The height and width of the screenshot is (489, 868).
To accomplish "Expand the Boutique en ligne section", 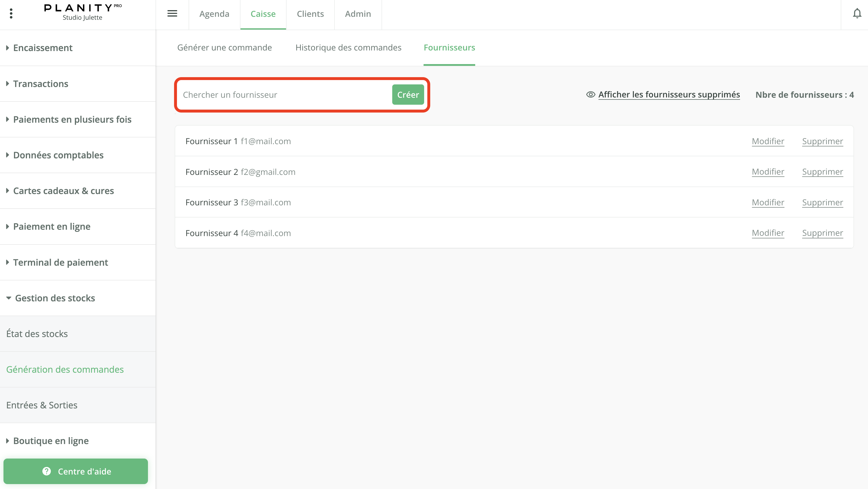I will (50, 441).
